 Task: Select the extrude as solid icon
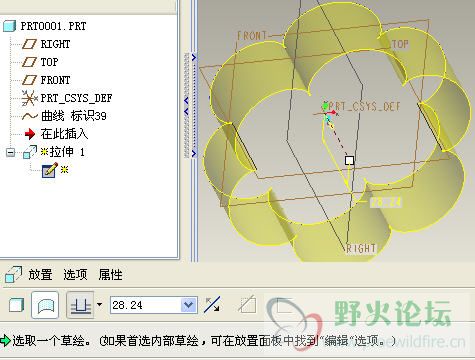click(16, 305)
